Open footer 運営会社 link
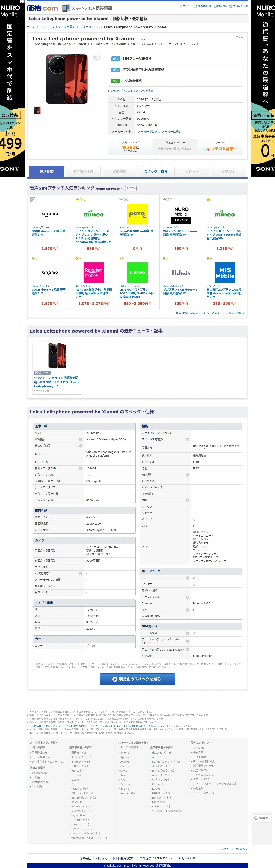 85,858
